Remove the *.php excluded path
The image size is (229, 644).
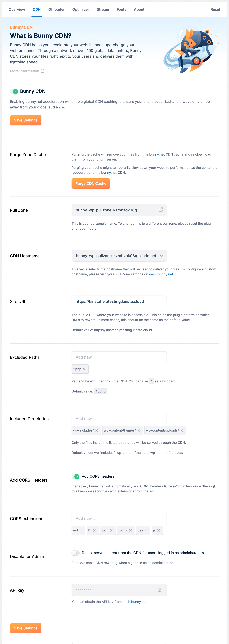84,369
